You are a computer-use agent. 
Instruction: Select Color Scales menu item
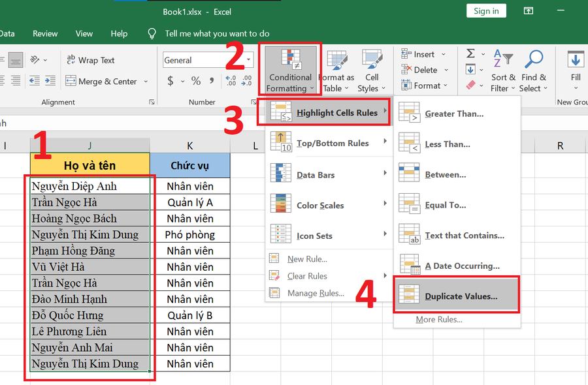(327, 206)
